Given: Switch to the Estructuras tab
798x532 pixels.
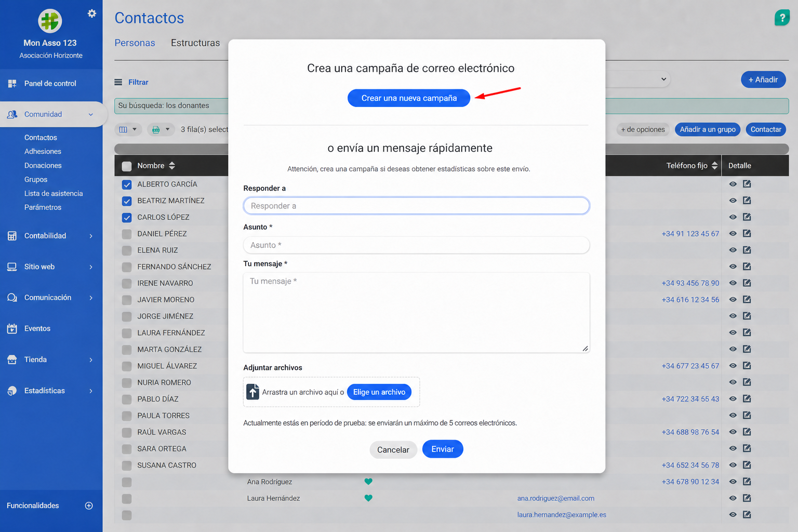Looking at the screenshot, I should [195, 43].
